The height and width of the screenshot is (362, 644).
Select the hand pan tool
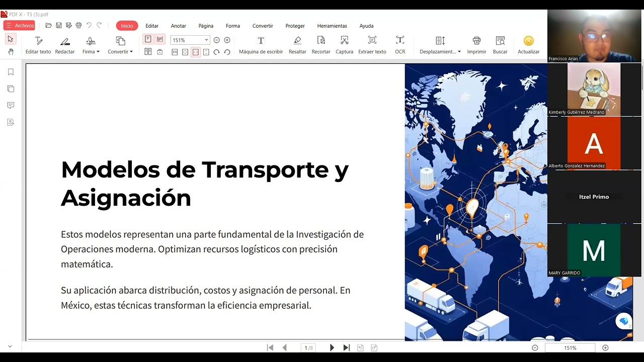click(11, 52)
